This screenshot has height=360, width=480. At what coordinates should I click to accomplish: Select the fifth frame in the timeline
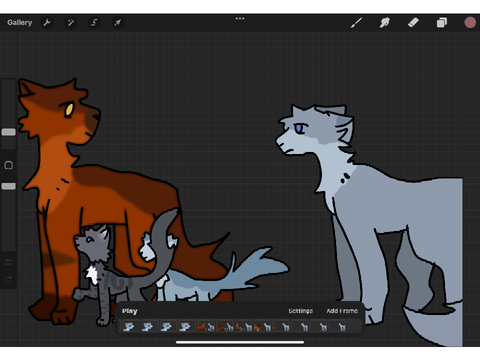tap(206, 326)
